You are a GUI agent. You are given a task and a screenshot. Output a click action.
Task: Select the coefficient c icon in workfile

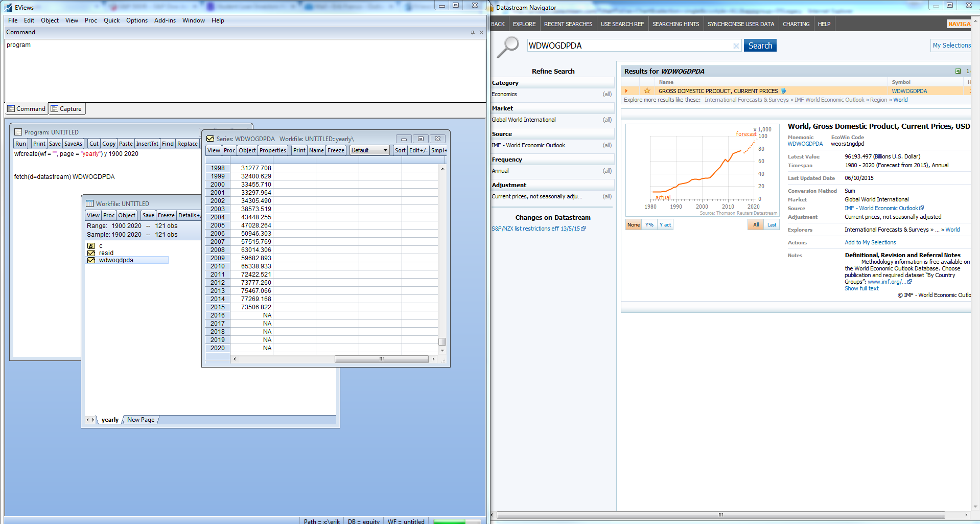click(91, 246)
